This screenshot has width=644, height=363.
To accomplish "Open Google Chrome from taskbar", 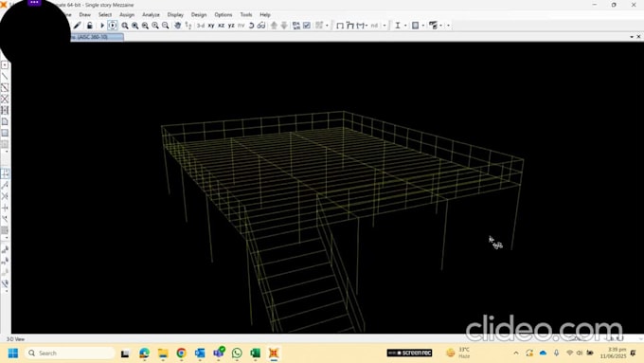I will 181,354.
